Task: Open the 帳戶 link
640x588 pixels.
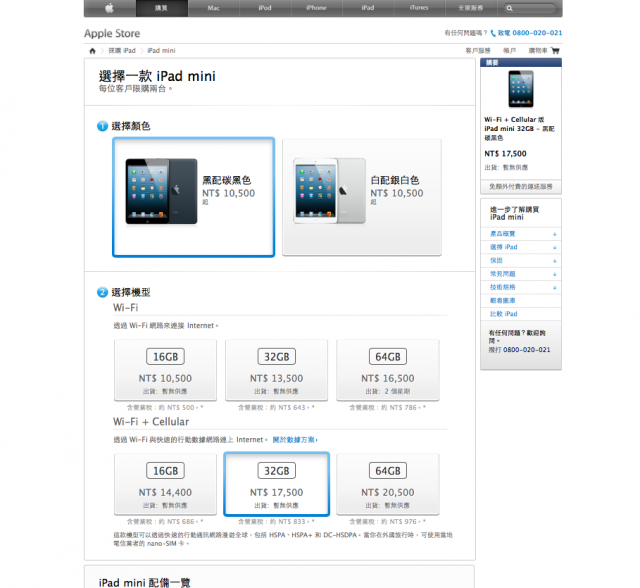Action: click(509, 51)
